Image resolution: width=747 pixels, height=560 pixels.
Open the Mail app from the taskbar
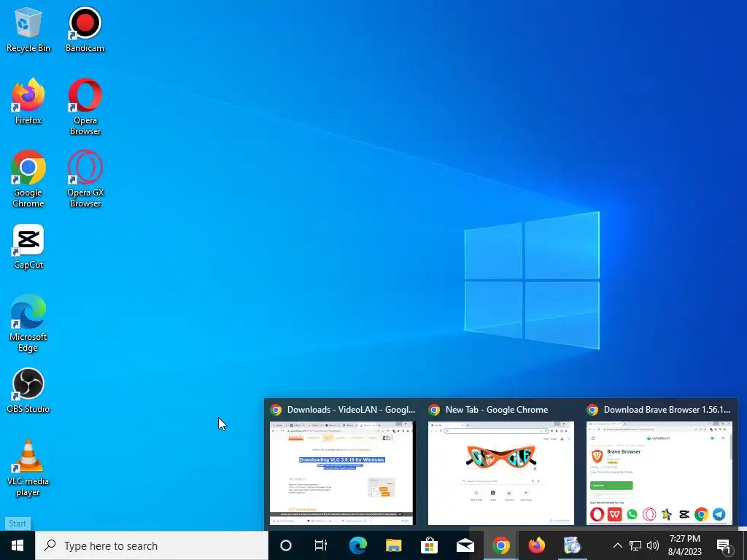465,545
